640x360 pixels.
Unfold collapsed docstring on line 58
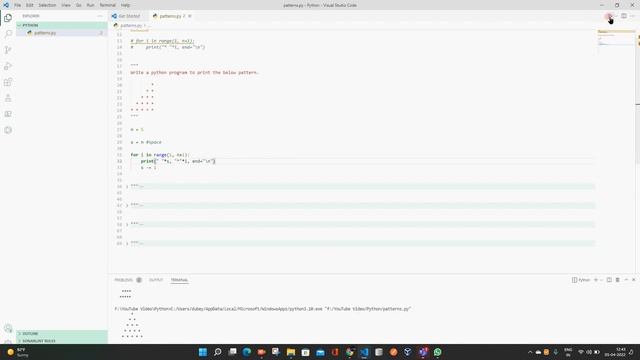coord(127,224)
